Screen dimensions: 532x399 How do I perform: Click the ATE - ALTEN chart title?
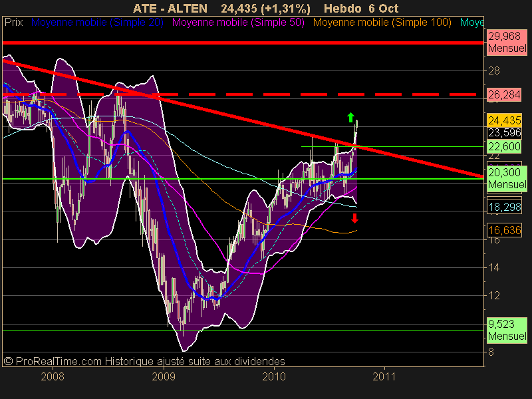click(x=170, y=9)
